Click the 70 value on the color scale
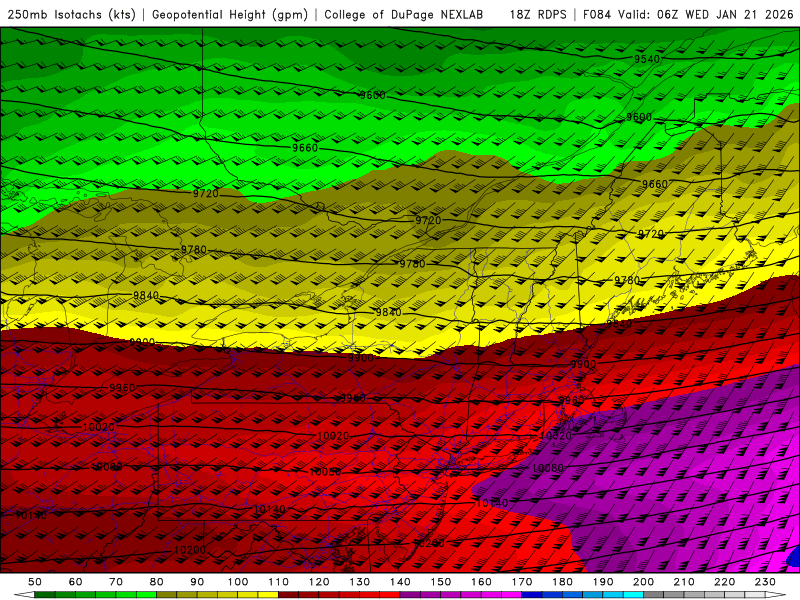The image size is (800, 600). [116, 582]
